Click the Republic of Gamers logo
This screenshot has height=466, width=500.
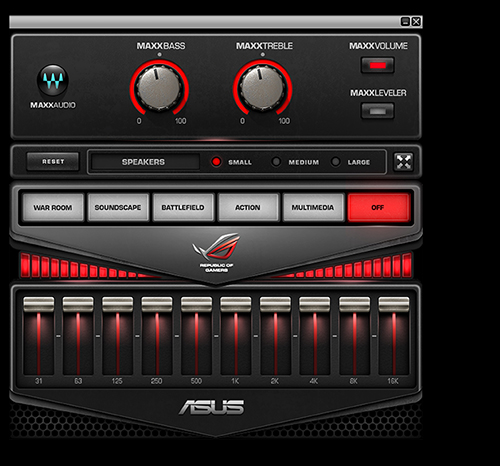[216, 252]
